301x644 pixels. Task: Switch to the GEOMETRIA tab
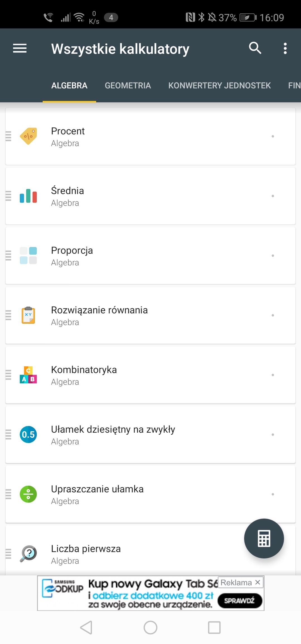(128, 86)
